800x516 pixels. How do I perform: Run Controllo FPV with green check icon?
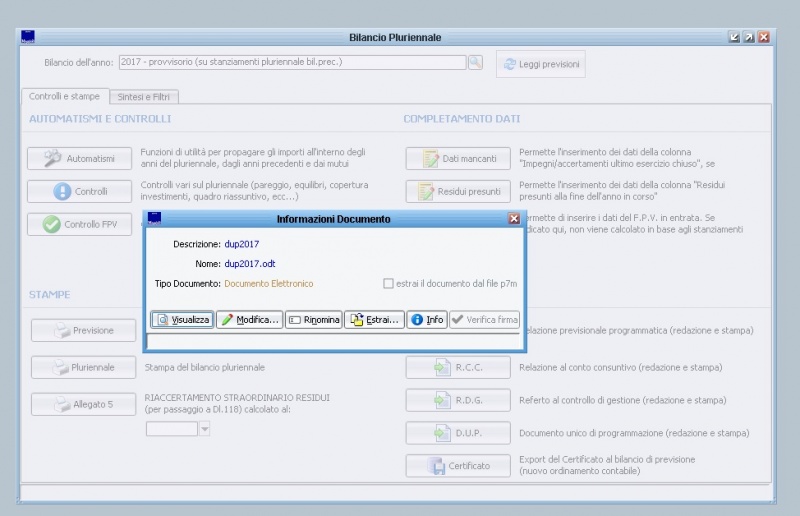point(80,224)
